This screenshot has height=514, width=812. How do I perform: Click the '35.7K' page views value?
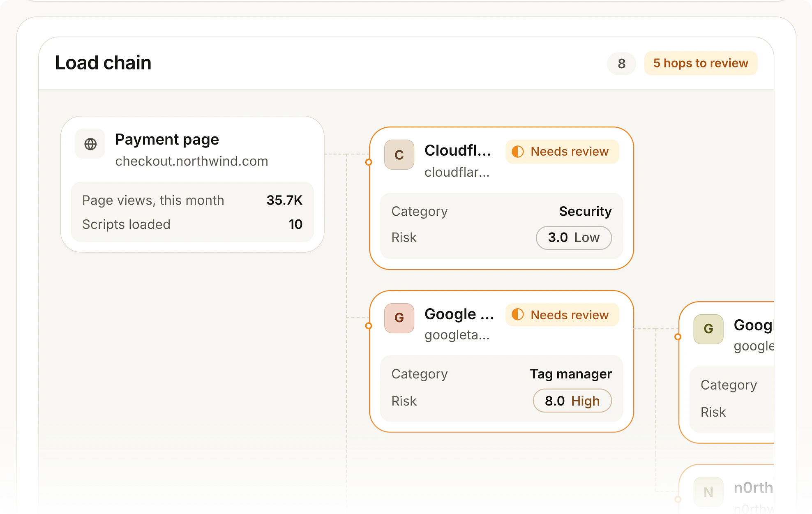(284, 201)
